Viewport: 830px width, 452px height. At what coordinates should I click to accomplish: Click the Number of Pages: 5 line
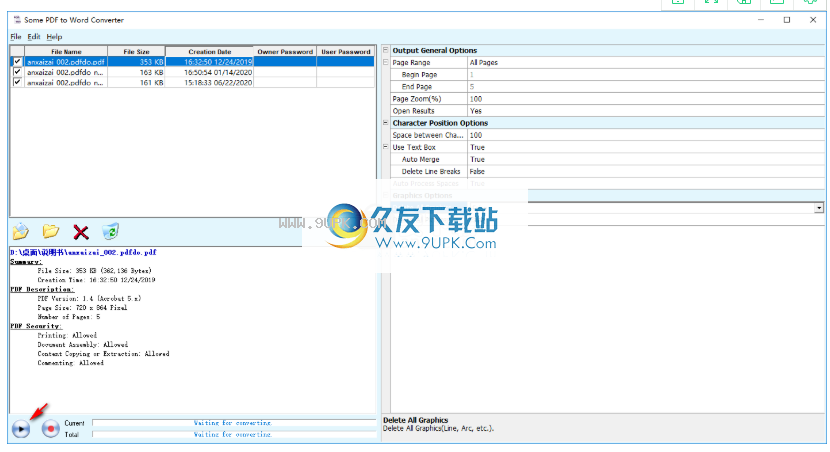click(x=69, y=317)
